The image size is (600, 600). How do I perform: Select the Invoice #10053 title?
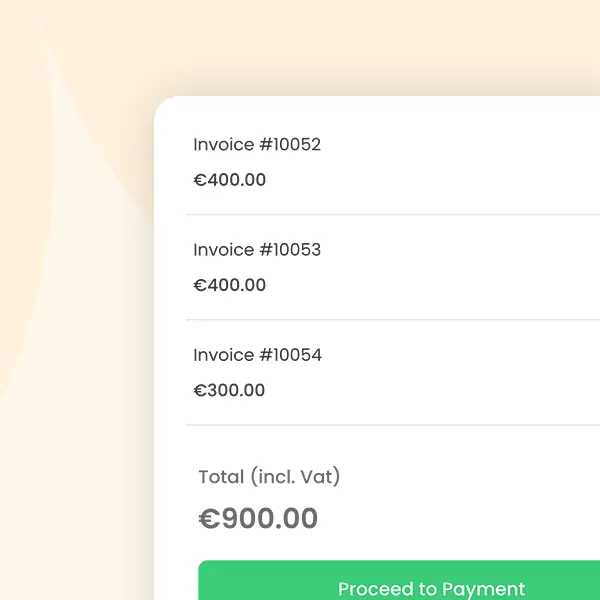point(257,250)
